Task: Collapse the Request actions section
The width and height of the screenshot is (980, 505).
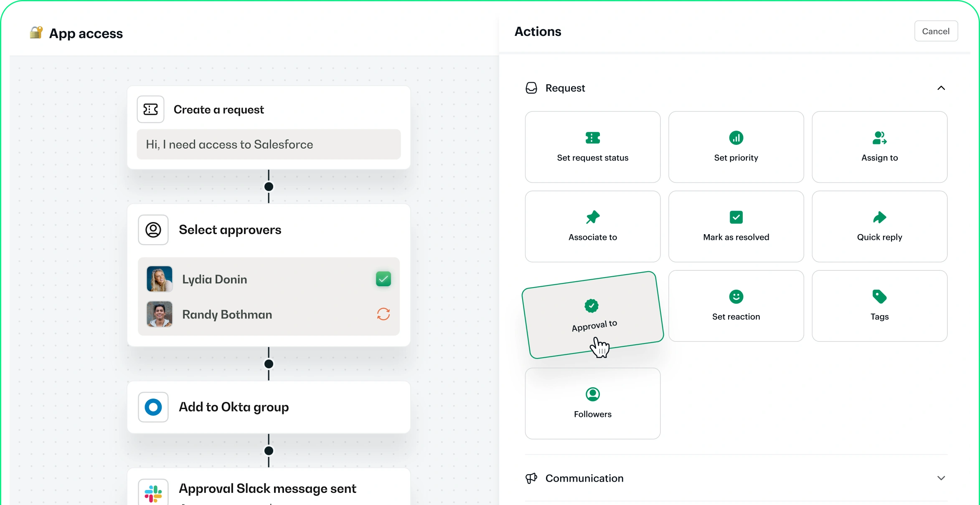Action: (941, 88)
